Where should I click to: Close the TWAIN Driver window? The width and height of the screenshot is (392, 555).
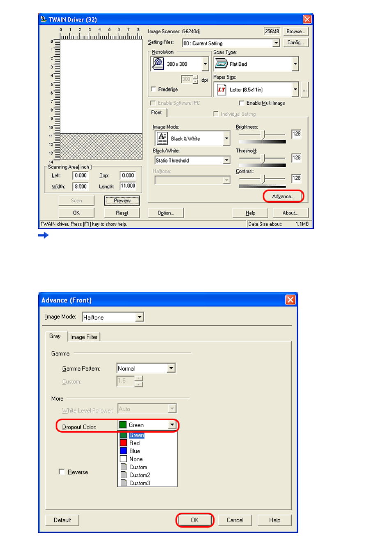(307, 19)
